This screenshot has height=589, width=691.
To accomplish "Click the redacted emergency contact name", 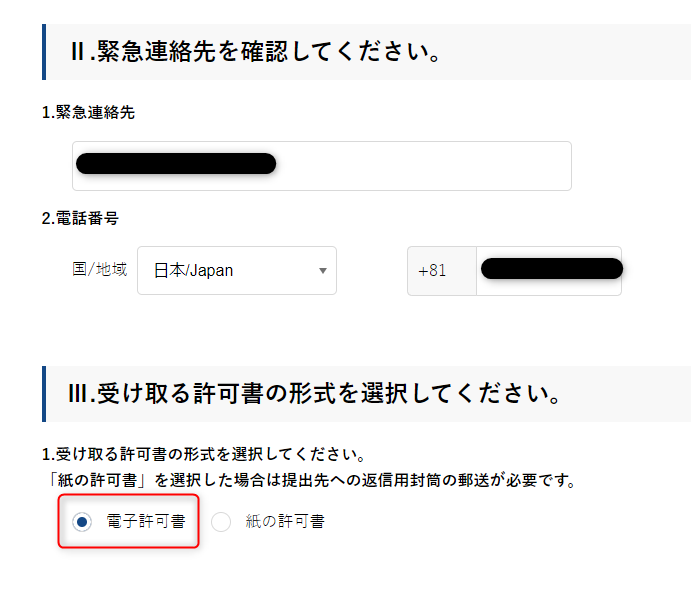I will click(x=176, y=164).
